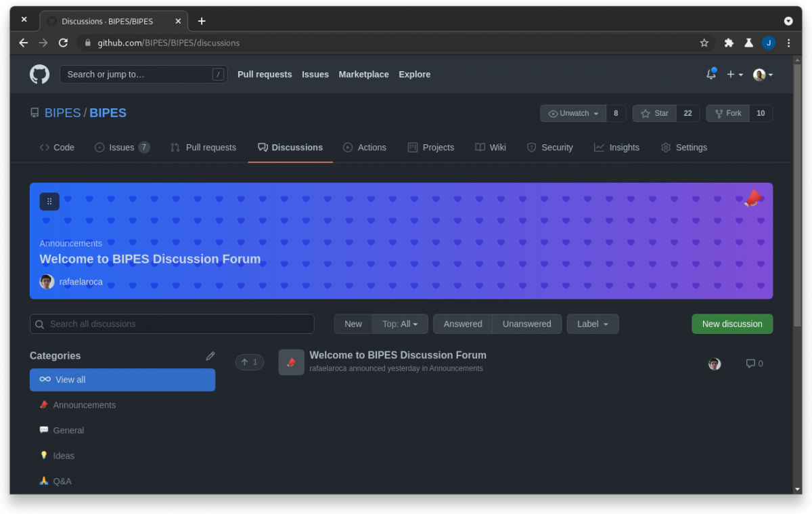Viewport: 812px width, 514px height.
Task: Star the BIPES repository
Action: [x=654, y=113]
